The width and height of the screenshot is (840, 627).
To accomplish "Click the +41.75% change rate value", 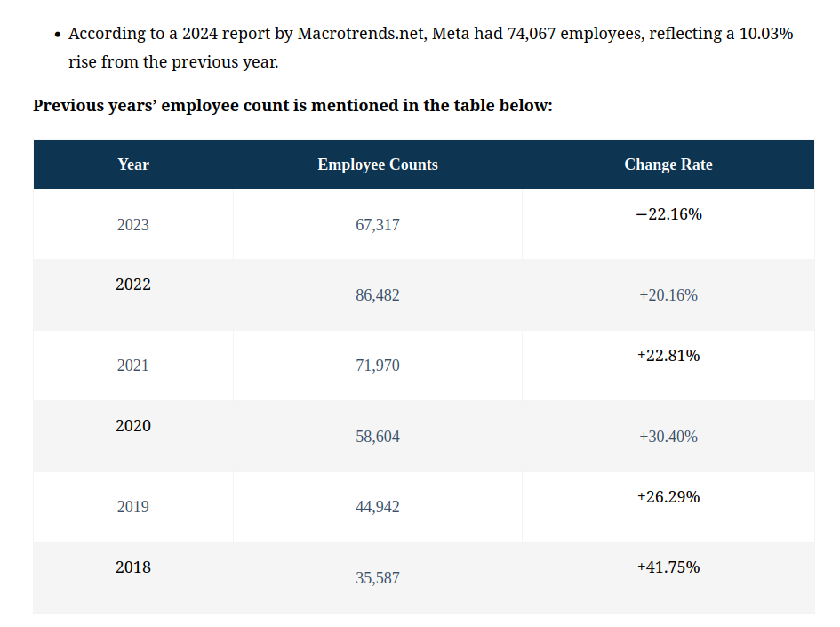I will pyautogui.click(x=668, y=567).
